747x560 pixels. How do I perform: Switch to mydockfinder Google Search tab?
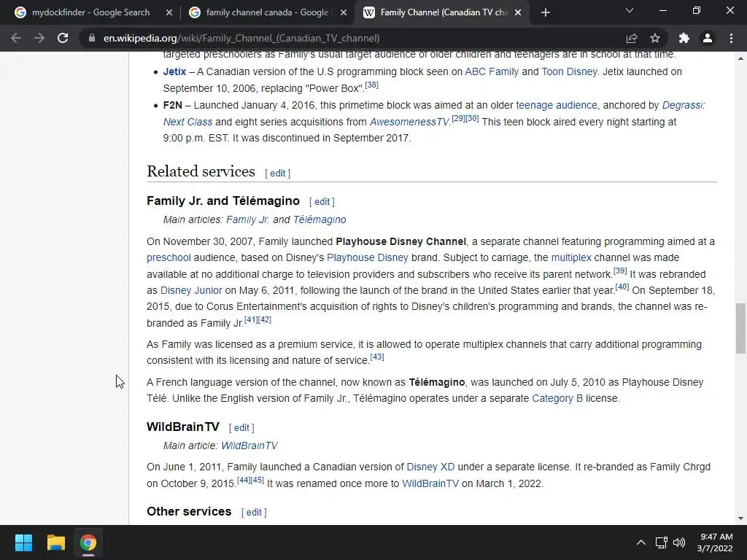(x=90, y=12)
